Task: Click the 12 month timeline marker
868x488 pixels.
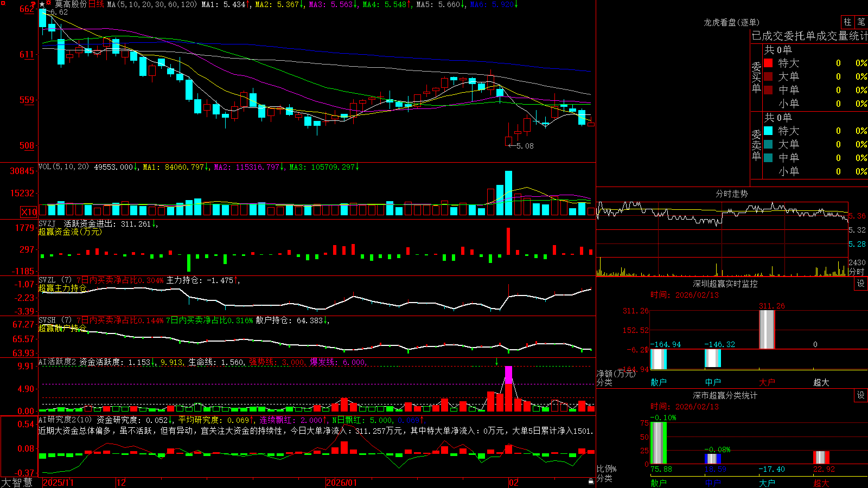Action: pyautogui.click(x=121, y=483)
